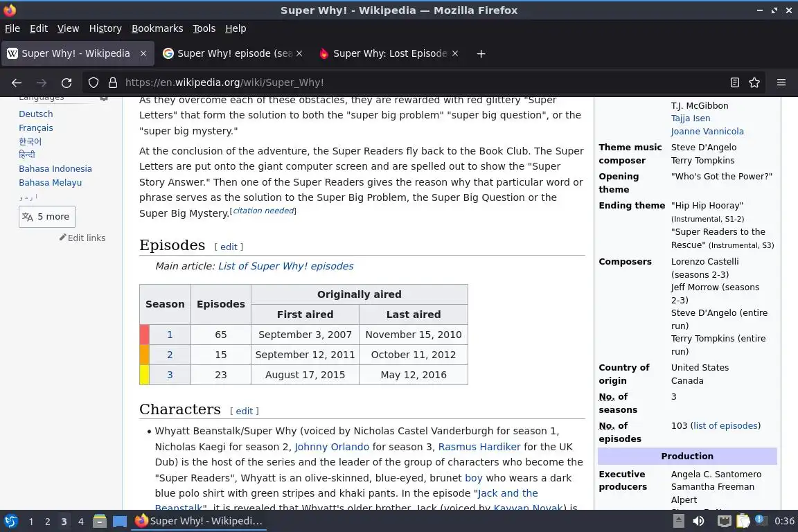Close the Super Why! - Wikipedia tab

coord(143,53)
